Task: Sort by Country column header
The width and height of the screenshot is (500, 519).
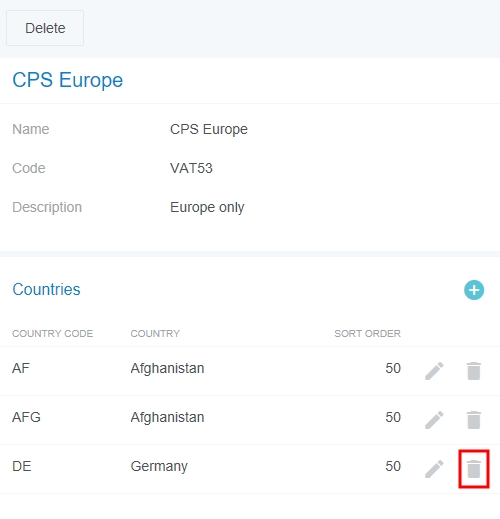Action: coord(155,333)
